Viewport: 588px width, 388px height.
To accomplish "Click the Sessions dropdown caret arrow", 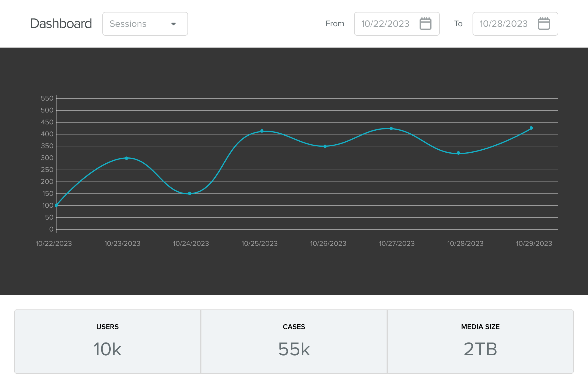I will pyautogui.click(x=173, y=24).
